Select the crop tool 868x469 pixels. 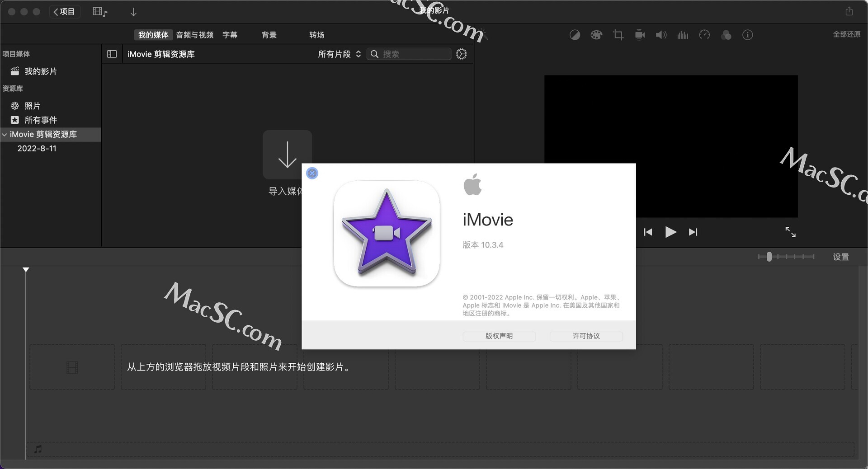click(618, 35)
